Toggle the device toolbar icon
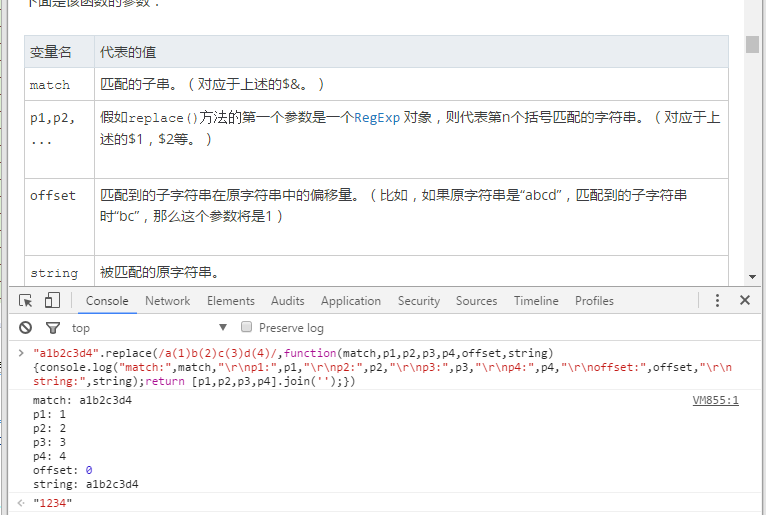766x515 pixels. (x=52, y=300)
